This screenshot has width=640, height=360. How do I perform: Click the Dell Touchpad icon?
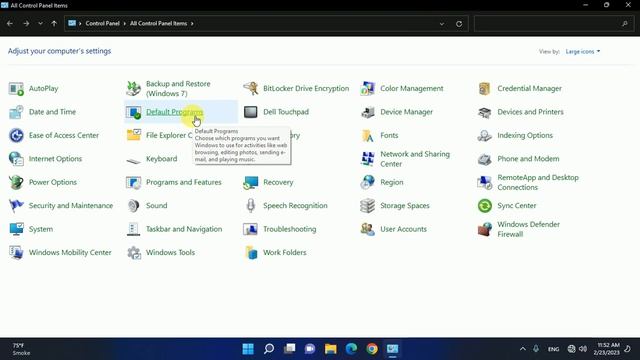pyautogui.click(x=251, y=112)
